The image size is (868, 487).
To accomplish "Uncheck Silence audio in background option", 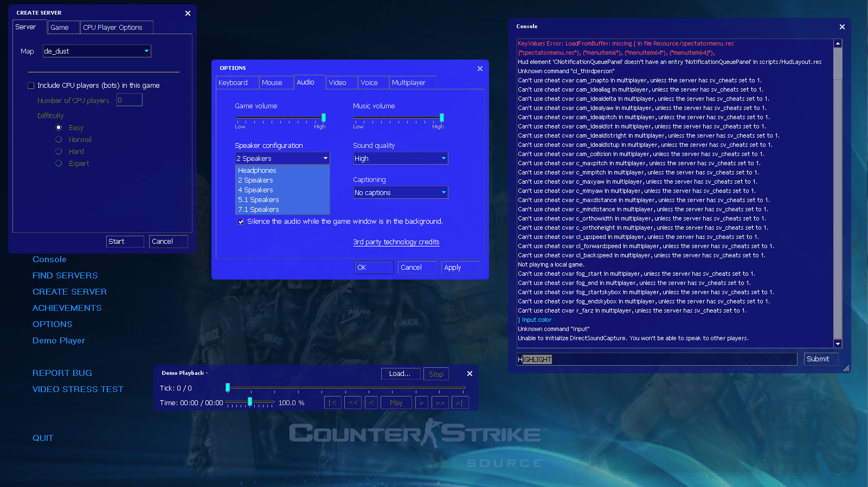I will click(241, 222).
